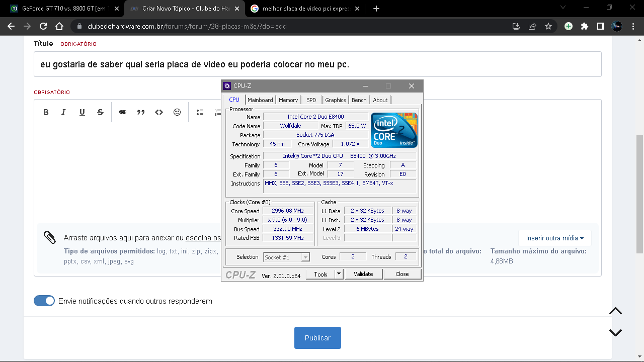Open the Bench tab in CPU-Z
Screen dimensions: 644x362
359,100
